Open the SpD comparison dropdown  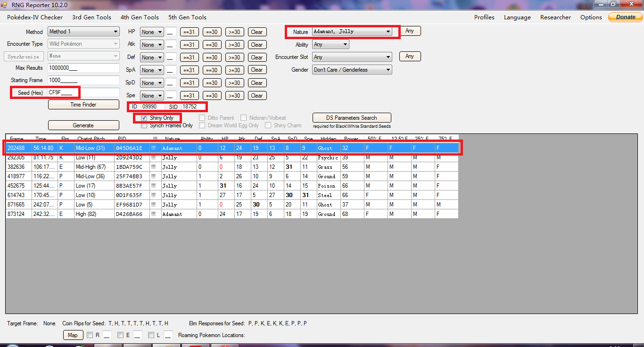[x=152, y=83]
